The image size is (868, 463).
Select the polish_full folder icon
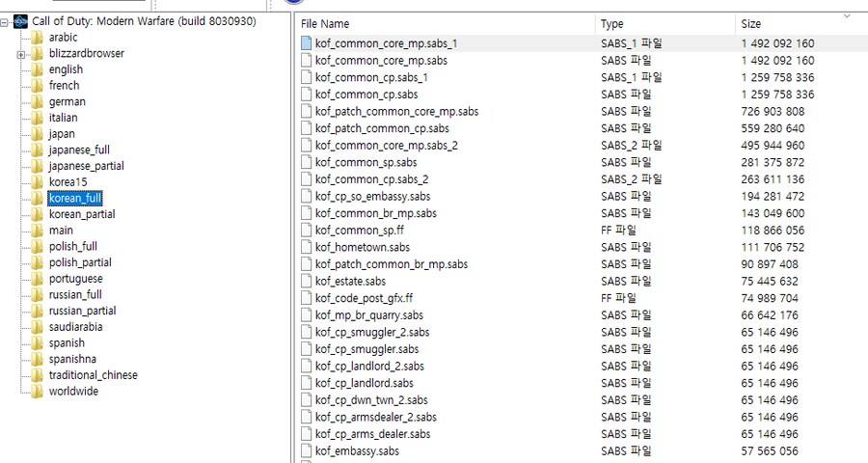coord(37,247)
